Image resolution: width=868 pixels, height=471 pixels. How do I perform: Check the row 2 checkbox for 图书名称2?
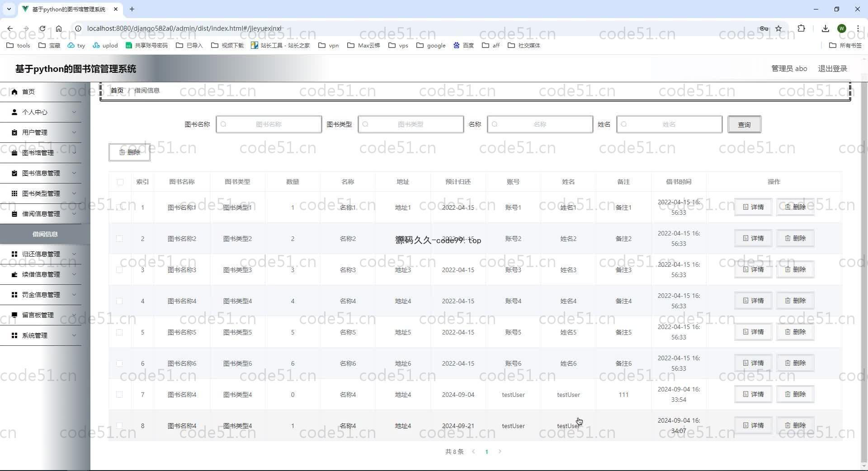[x=119, y=239]
